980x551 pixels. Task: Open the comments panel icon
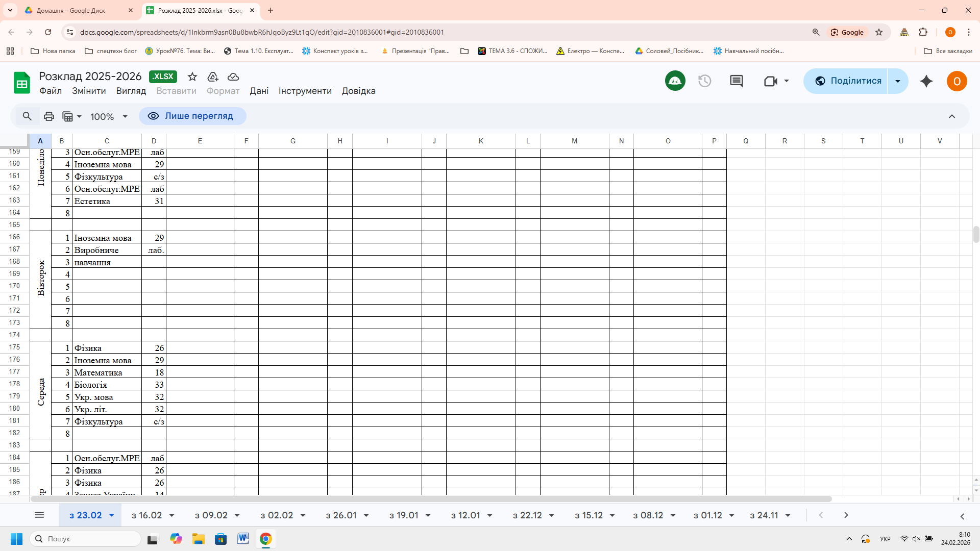[736, 81]
